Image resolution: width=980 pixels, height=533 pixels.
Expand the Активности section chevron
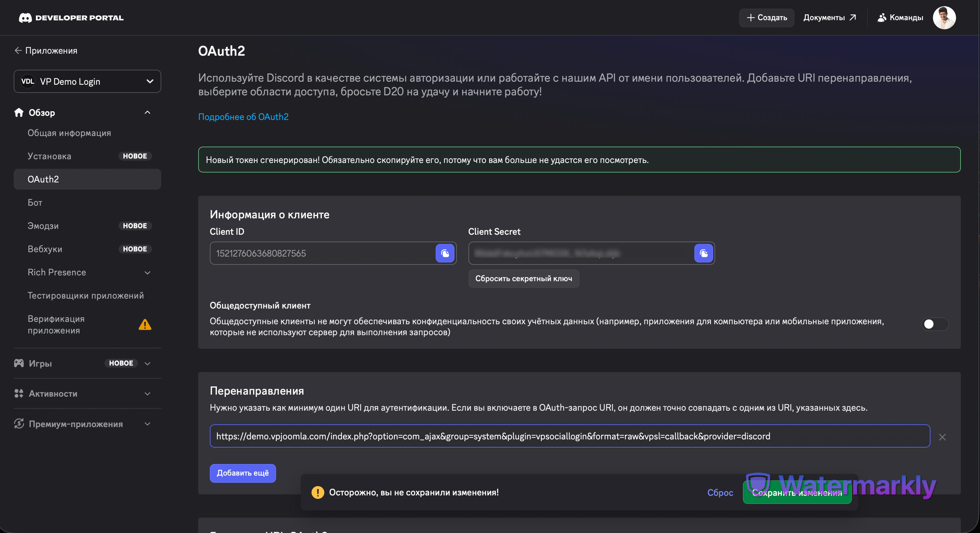(148, 394)
